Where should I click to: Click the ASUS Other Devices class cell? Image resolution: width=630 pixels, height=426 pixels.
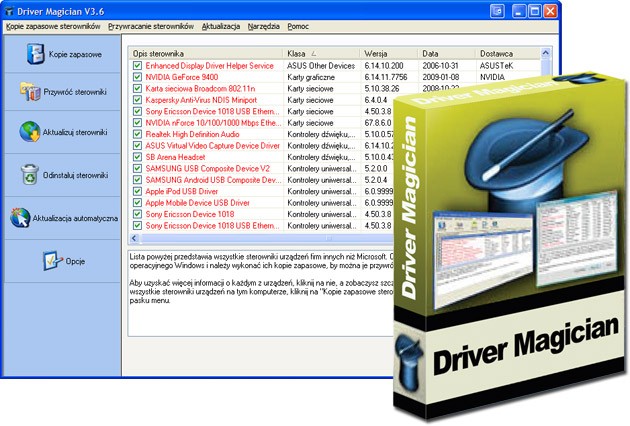point(321,66)
